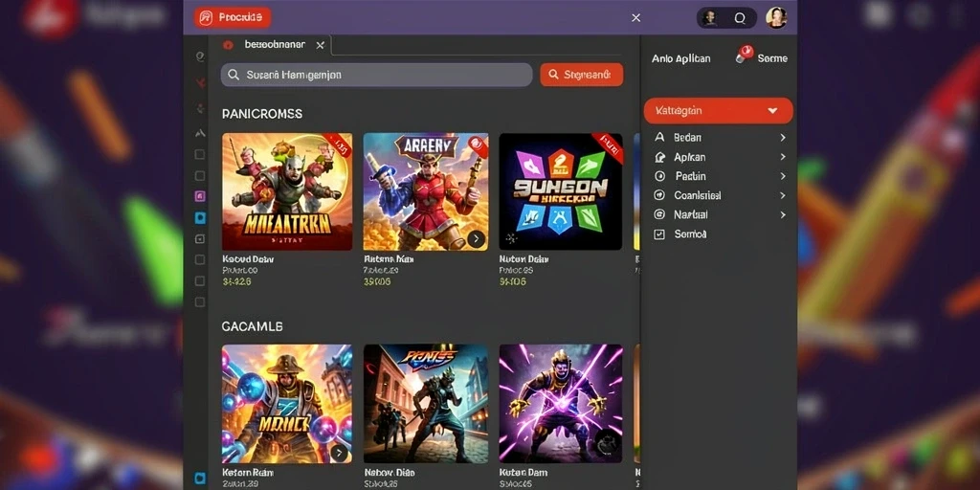Open the Dungeon game thumbnail
The height and width of the screenshot is (490, 980).
pos(561,191)
